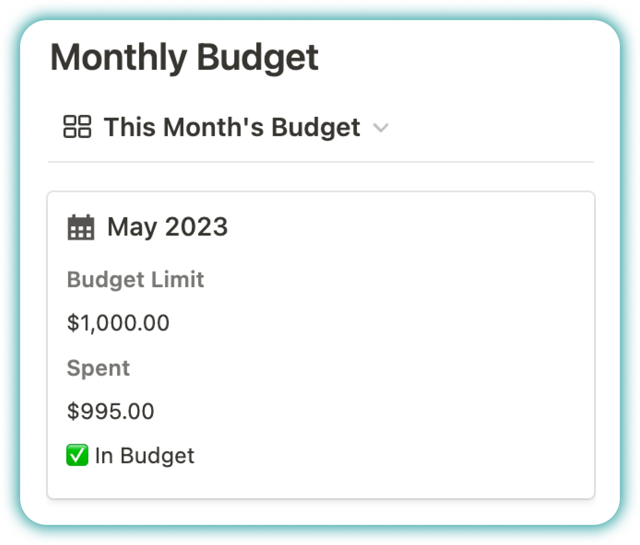Click the word Month's in the view name

click(x=213, y=127)
